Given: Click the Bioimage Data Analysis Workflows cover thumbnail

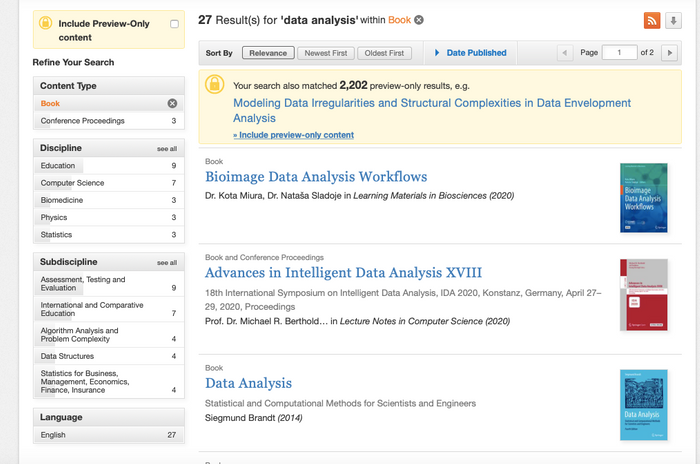Looking at the screenshot, I should pyautogui.click(x=643, y=198).
